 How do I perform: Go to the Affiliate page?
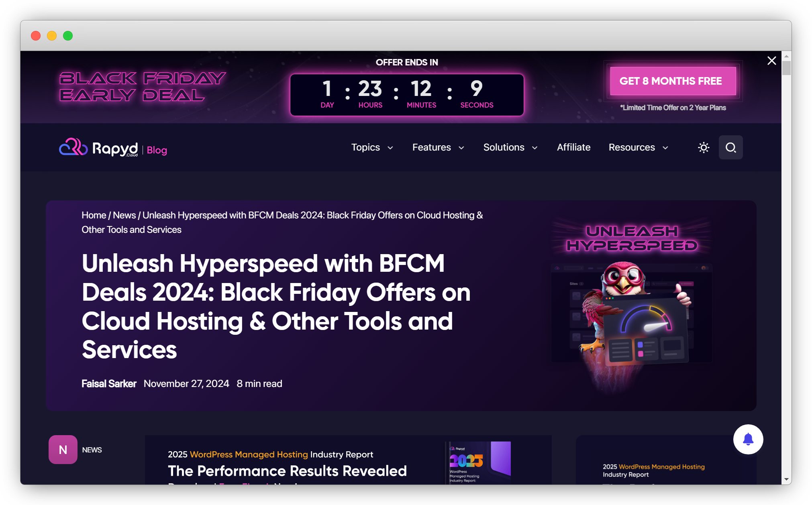point(573,147)
